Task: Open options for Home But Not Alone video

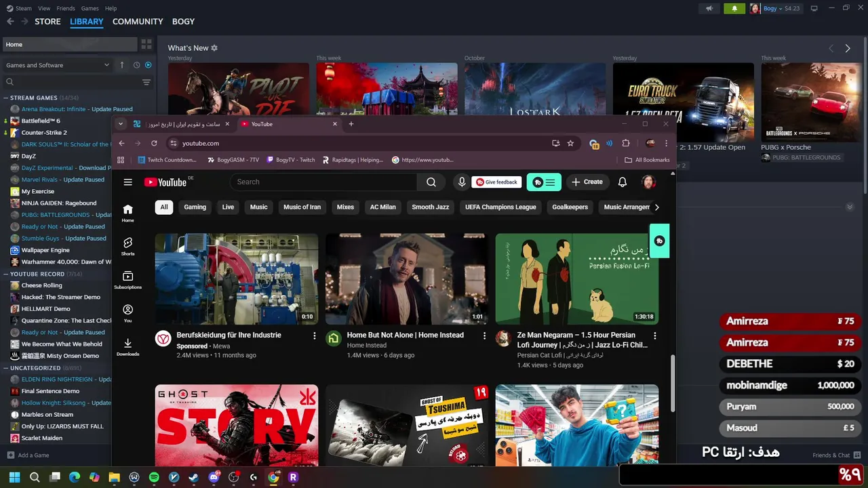Action: point(484,335)
